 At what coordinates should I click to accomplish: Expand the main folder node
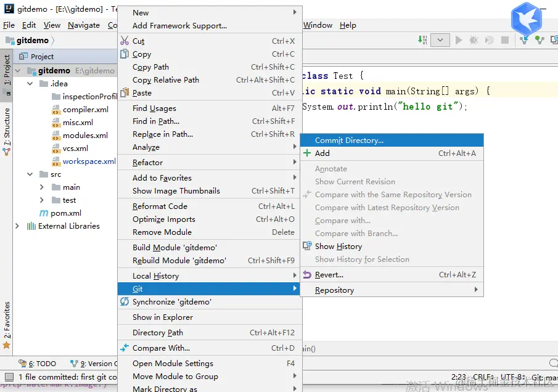[42, 187]
